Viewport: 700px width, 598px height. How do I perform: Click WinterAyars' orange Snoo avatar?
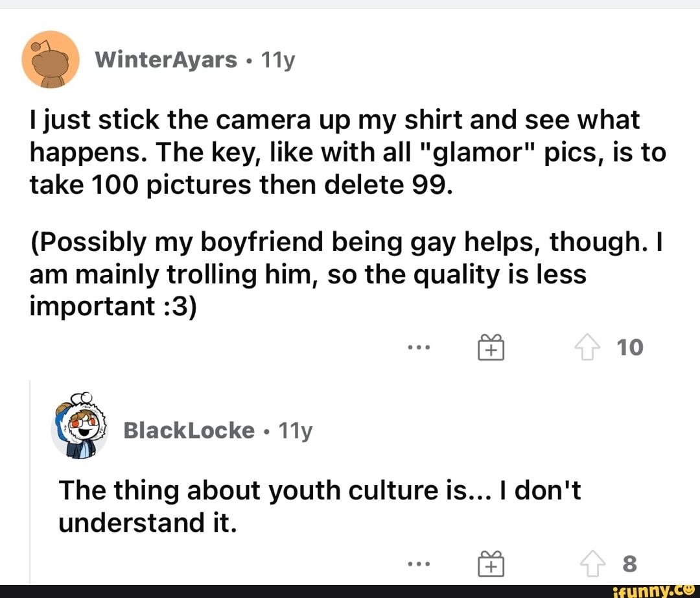point(51,60)
